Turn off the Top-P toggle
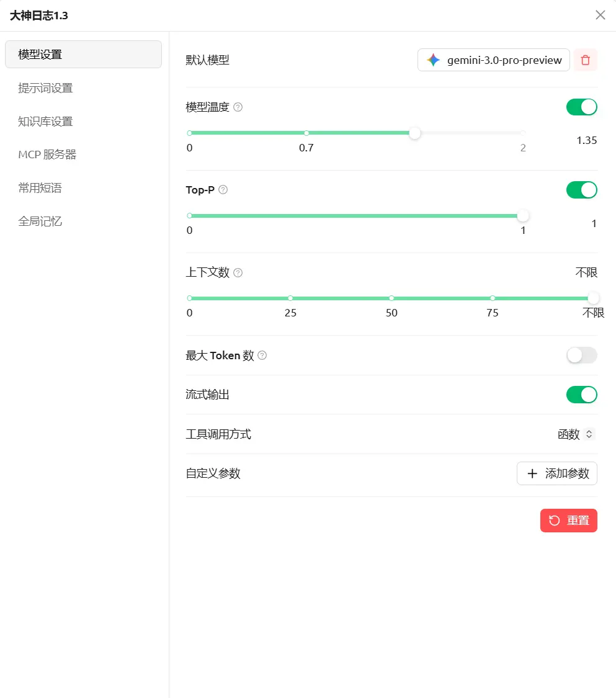This screenshot has width=616, height=698. tap(581, 190)
